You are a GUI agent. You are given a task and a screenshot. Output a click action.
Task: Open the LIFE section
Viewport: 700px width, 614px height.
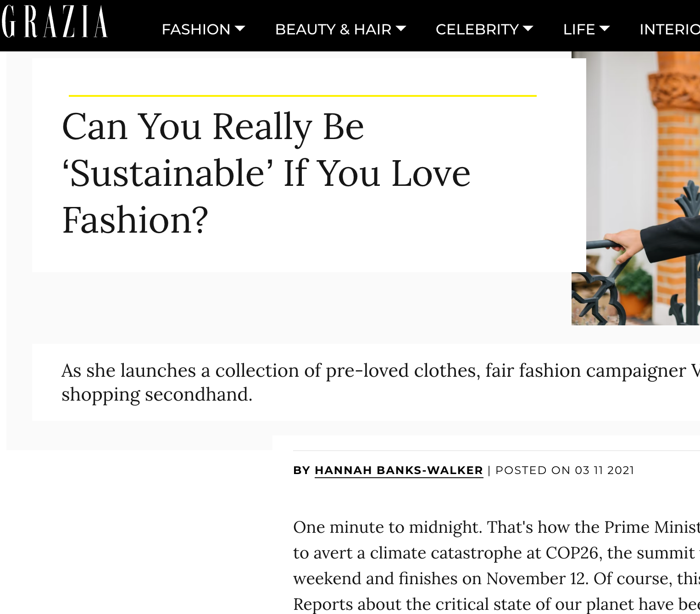pyautogui.click(x=580, y=29)
